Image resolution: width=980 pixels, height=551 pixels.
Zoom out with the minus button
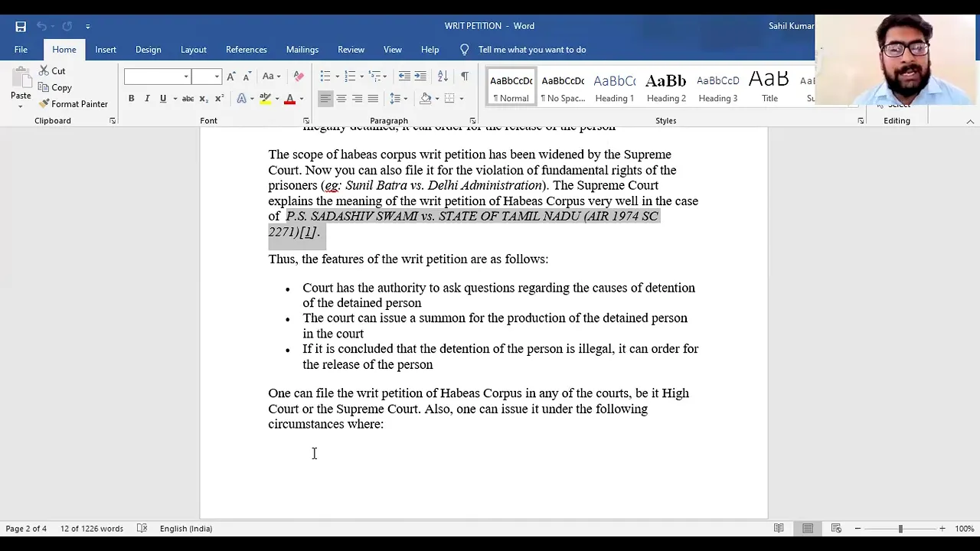pyautogui.click(x=857, y=528)
